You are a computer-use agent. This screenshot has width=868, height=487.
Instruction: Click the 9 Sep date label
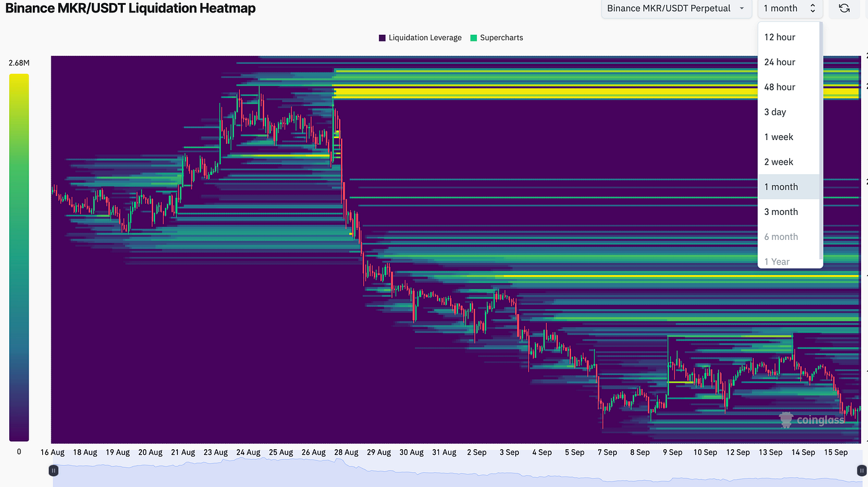pos(672,452)
